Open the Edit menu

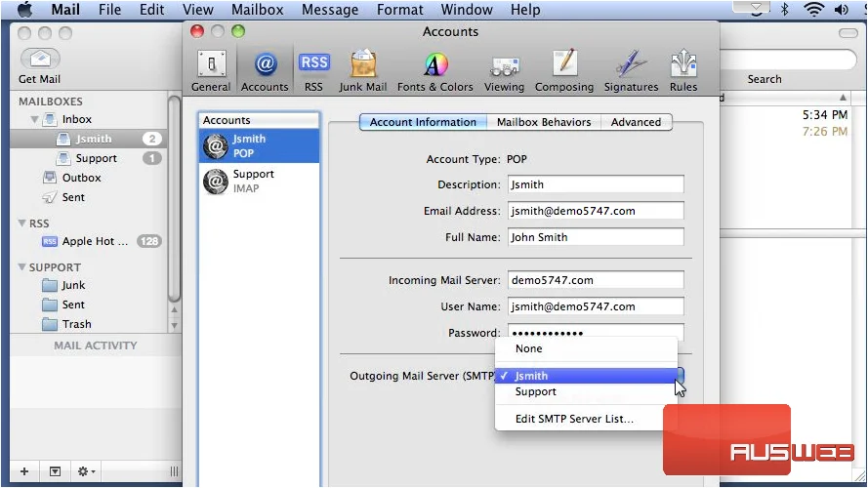[x=151, y=10]
